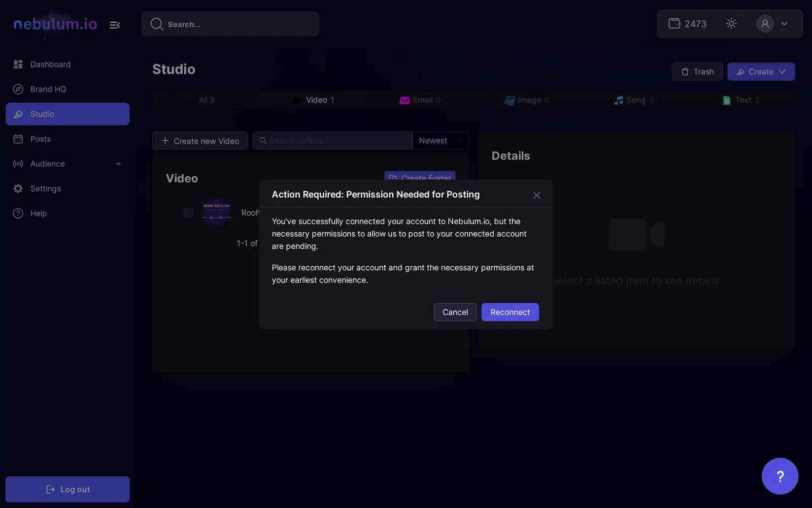Toggle light mode with the sun icon
Image resolution: width=812 pixels, height=508 pixels.
(x=731, y=23)
